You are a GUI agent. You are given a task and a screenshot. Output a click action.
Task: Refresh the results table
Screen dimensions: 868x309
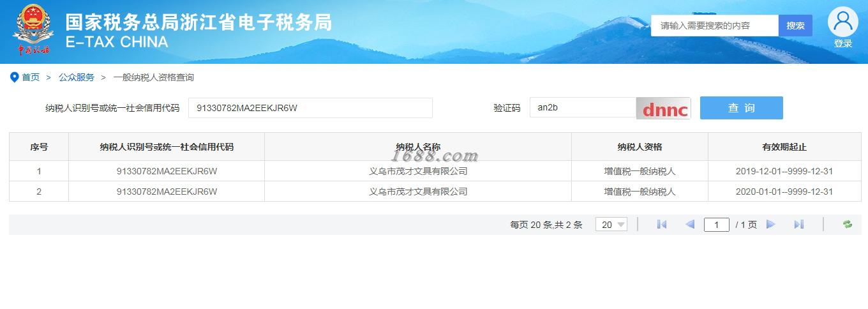pyautogui.click(x=848, y=225)
